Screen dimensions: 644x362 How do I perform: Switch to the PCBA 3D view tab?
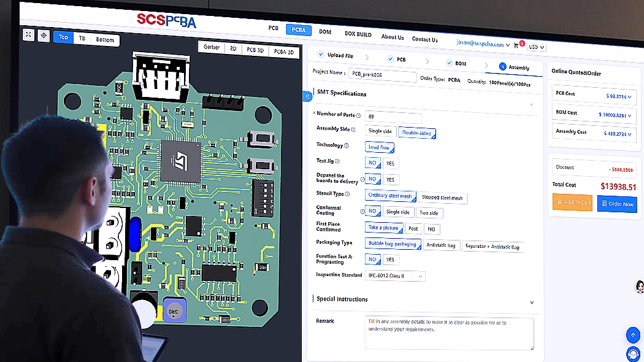(x=283, y=52)
